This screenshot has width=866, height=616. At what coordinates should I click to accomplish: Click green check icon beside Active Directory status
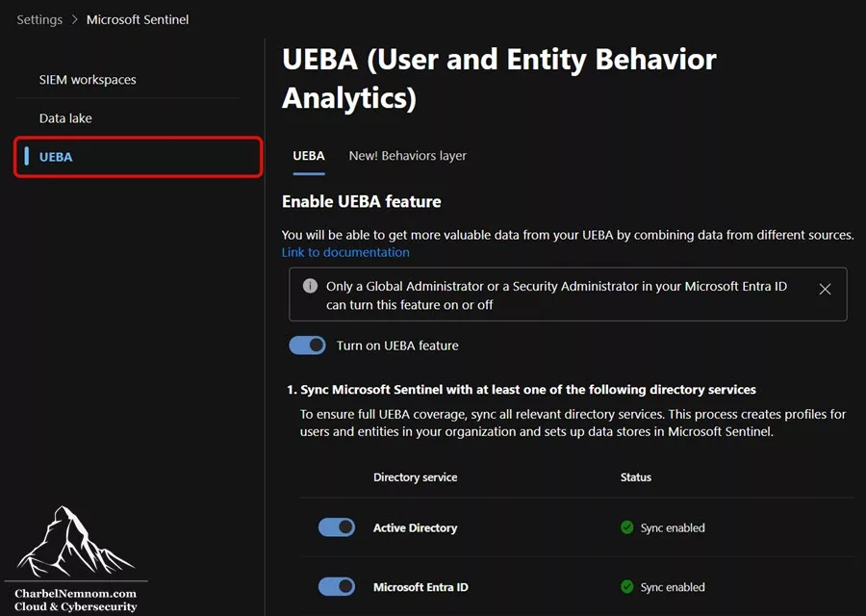coord(626,527)
